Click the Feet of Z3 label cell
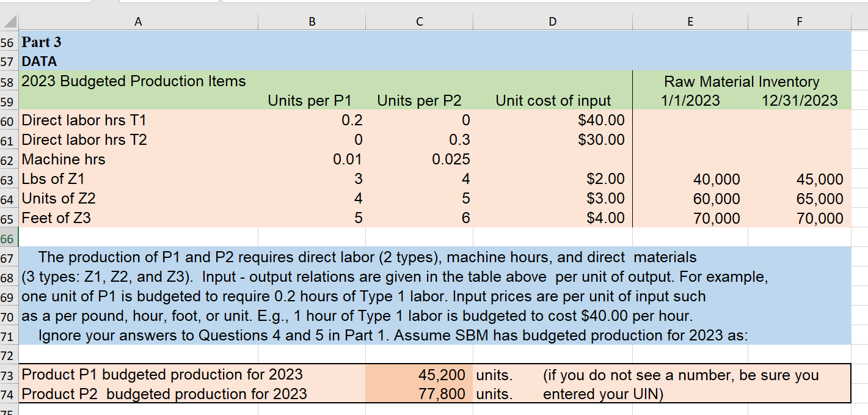Viewport: 868px width, 415px height. (56, 218)
